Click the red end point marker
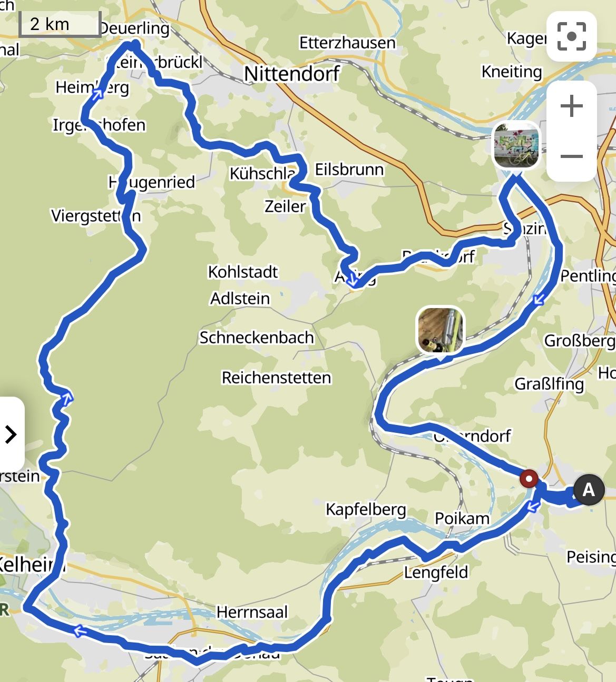 click(x=529, y=479)
